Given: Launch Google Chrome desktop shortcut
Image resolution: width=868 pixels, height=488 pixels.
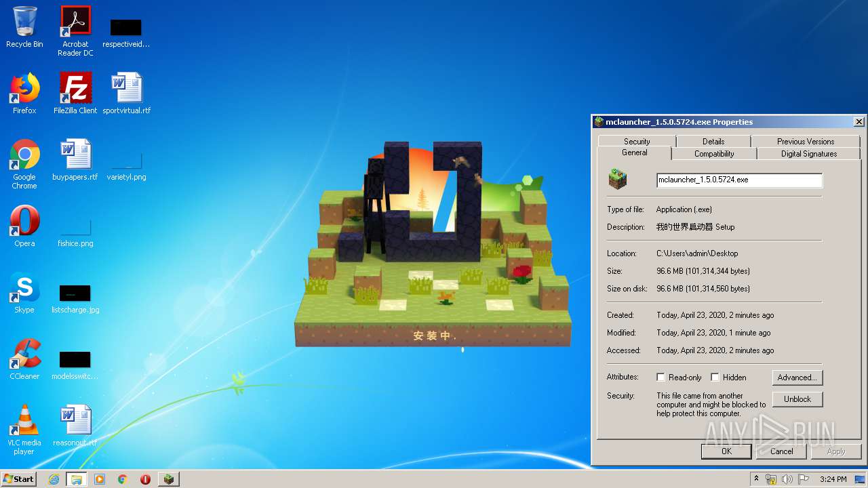Looking at the screenshot, I should (24, 164).
